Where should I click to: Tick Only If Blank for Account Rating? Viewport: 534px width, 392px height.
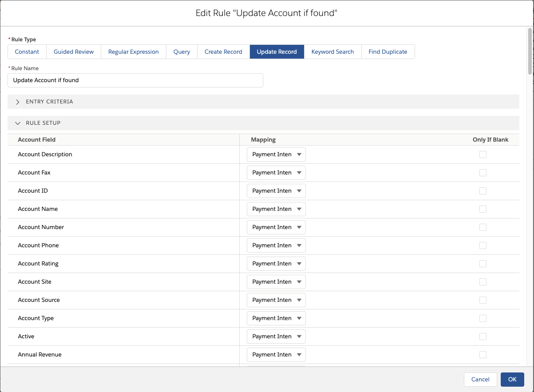pyautogui.click(x=483, y=264)
